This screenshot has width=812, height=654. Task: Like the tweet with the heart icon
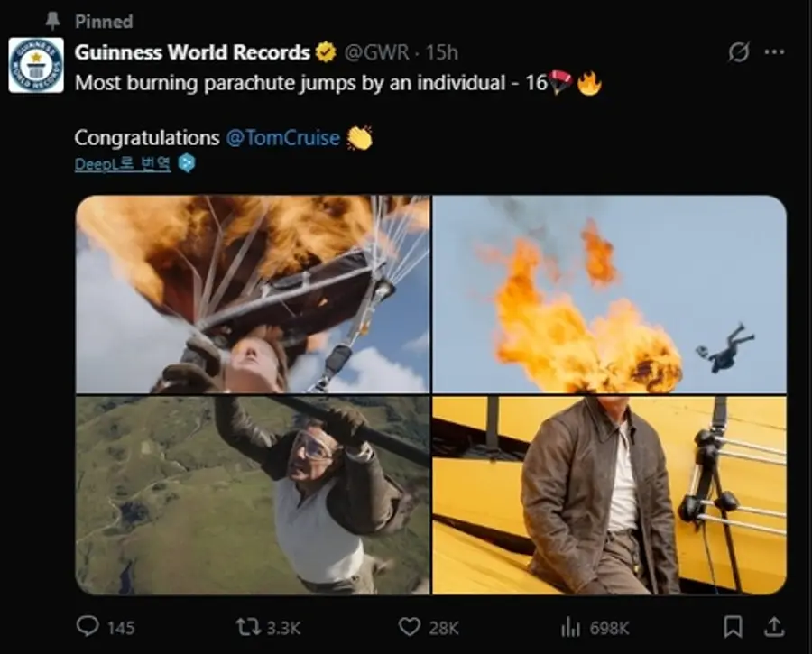(410, 627)
